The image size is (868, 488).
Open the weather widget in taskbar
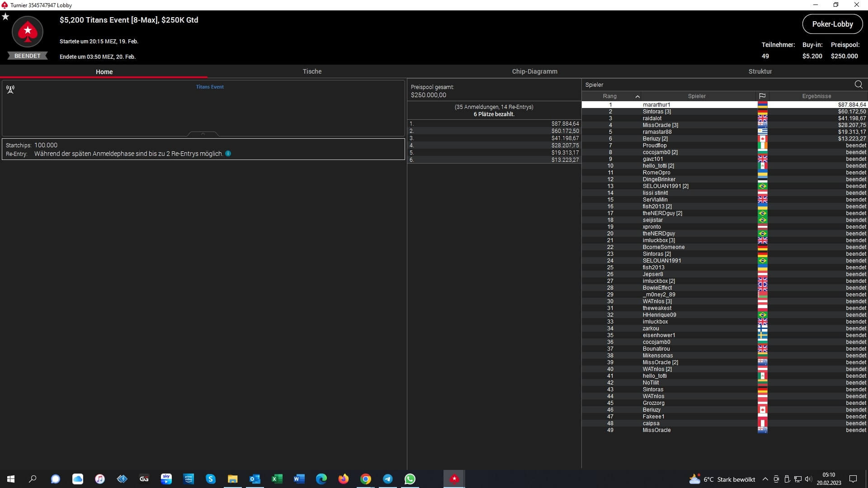coord(722,479)
